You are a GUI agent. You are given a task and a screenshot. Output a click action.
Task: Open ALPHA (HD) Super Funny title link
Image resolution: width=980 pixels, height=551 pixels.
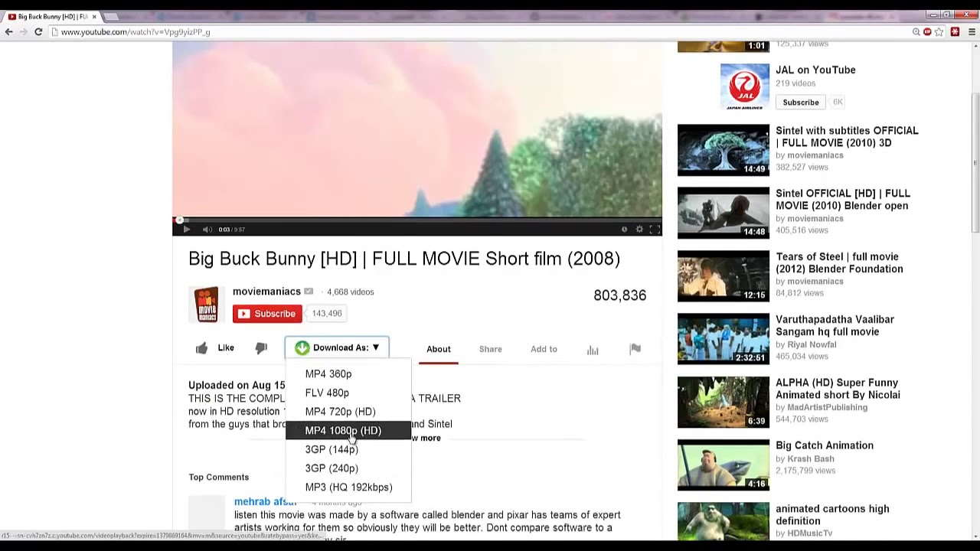tap(838, 389)
